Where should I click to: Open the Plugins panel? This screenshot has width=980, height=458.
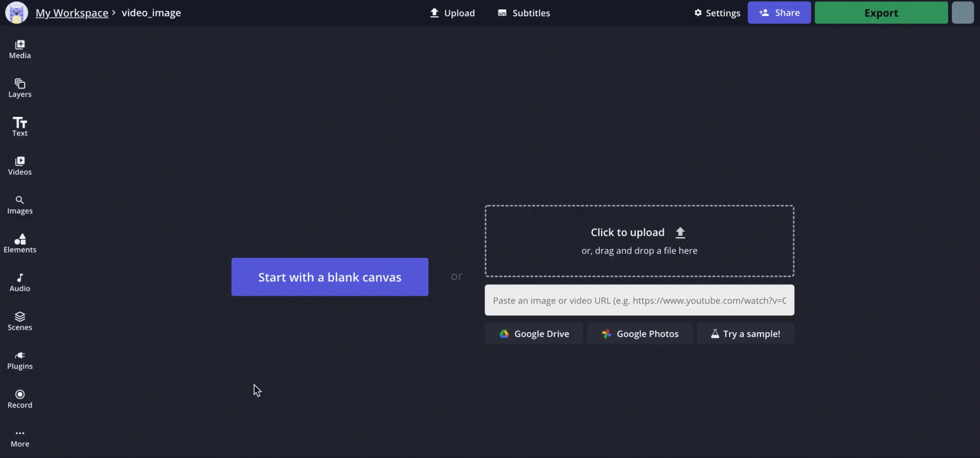20,360
